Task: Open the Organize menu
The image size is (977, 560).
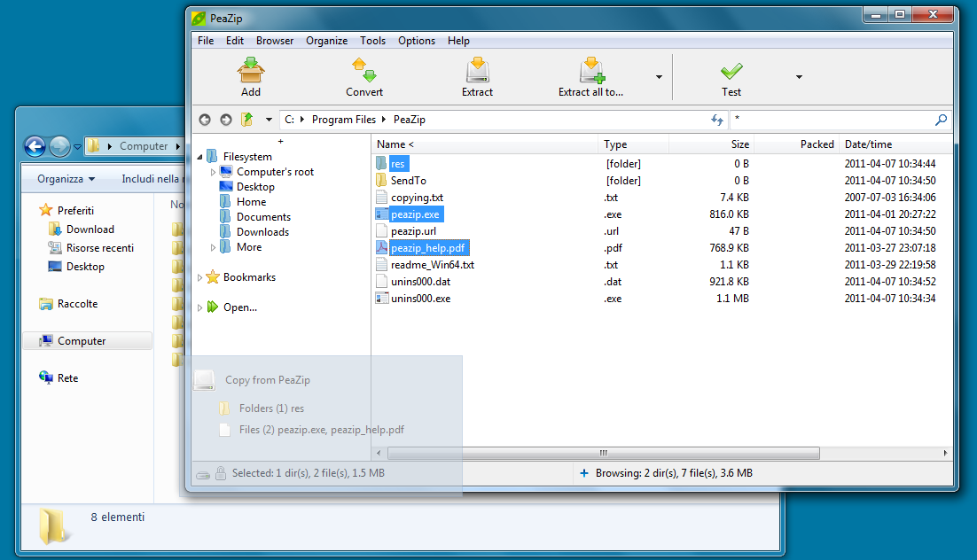Action: [326, 41]
